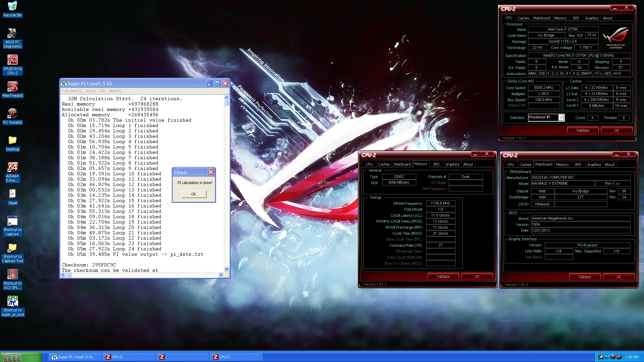Open Calculate menu in Super PI

(72, 91)
